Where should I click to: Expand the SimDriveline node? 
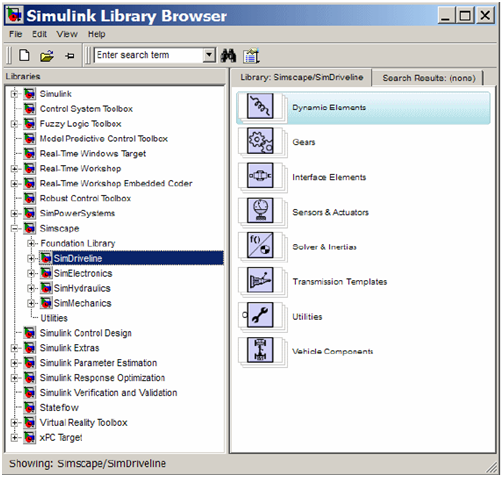pyautogui.click(x=31, y=258)
